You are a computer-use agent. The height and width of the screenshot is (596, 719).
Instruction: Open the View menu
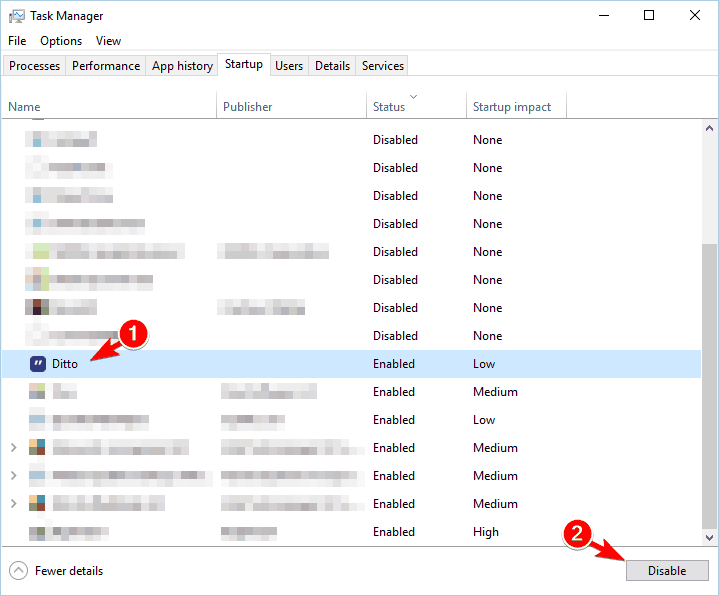pos(108,41)
